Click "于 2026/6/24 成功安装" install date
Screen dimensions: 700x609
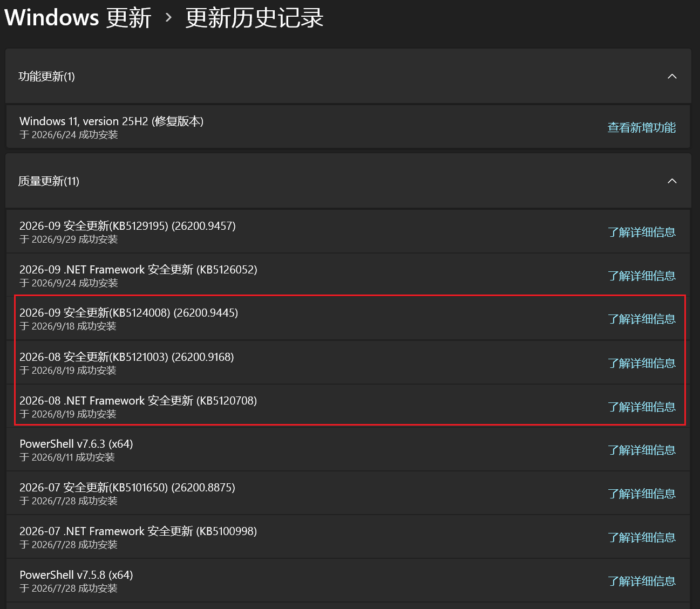(x=69, y=134)
